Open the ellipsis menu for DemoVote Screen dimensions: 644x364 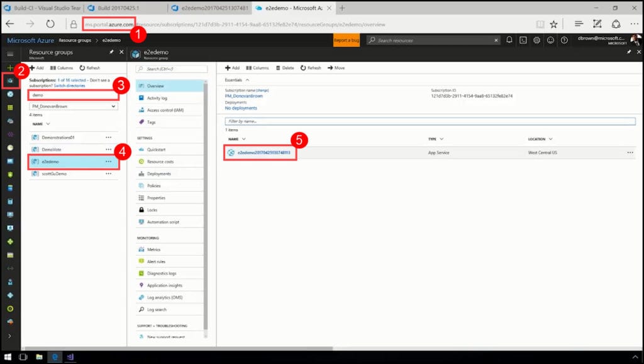[x=108, y=149]
